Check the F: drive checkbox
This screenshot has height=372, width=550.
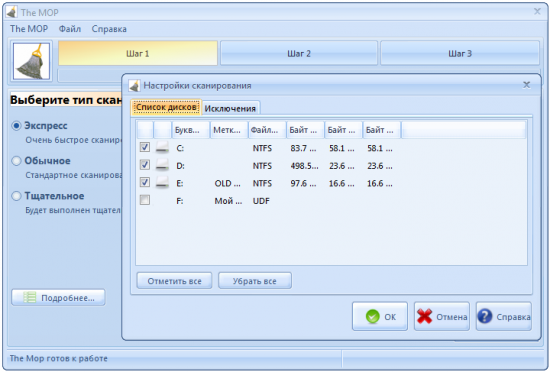pyautogui.click(x=145, y=200)
